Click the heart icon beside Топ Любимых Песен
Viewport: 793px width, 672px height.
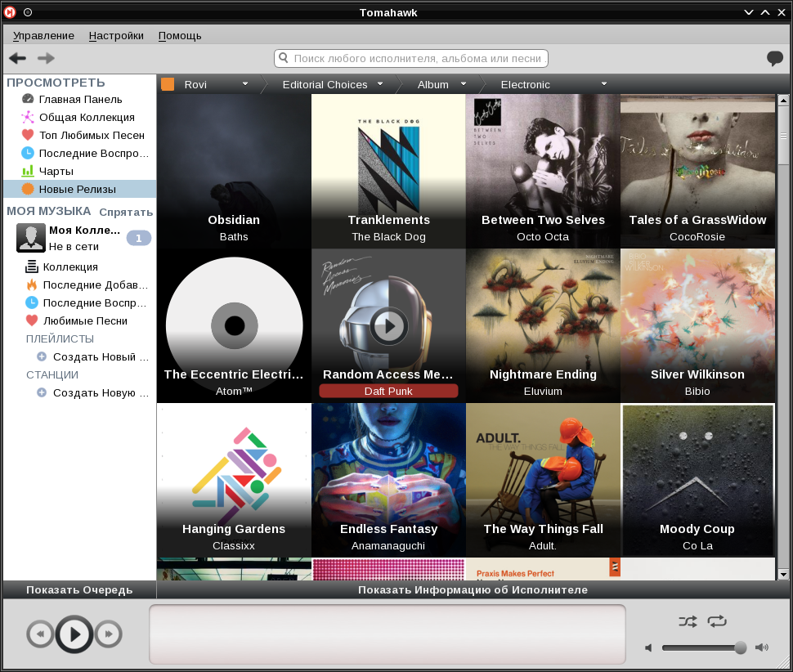(x=28, y=135)
